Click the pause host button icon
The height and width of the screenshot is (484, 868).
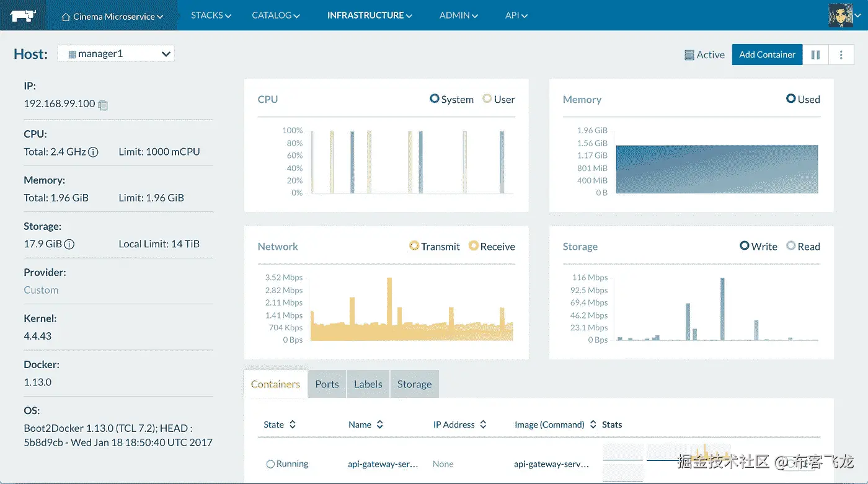tap(815, 55)
